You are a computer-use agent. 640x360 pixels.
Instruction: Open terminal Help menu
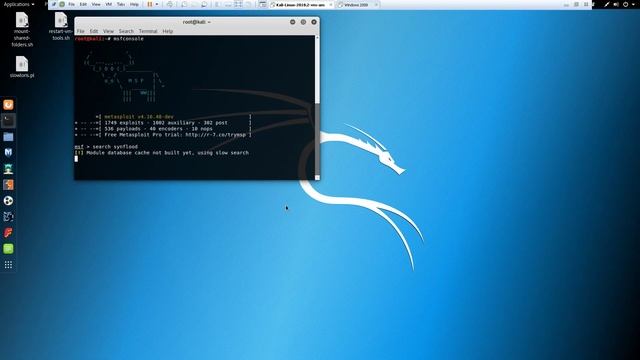[x=168, y=31]
